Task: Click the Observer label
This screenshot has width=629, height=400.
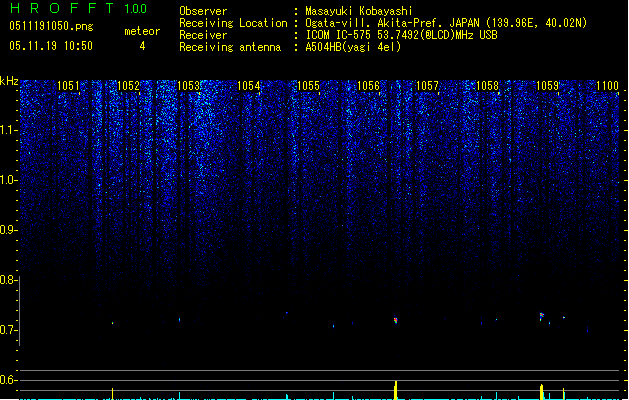Action: point(203,11)
